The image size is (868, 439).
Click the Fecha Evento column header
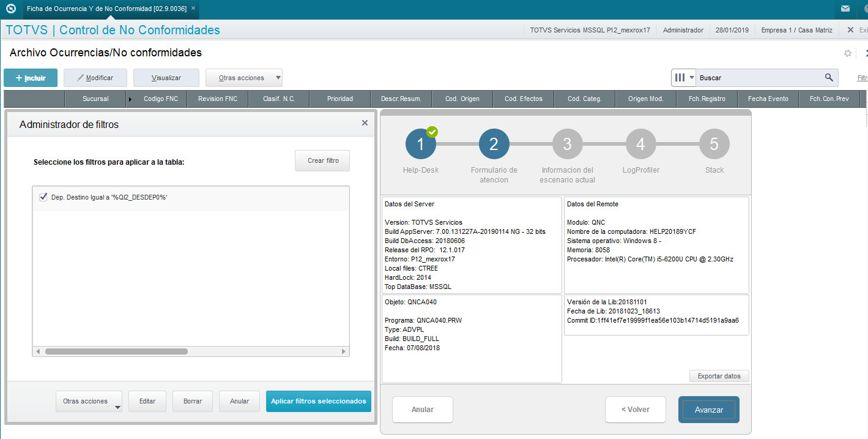tap(768, 99)
